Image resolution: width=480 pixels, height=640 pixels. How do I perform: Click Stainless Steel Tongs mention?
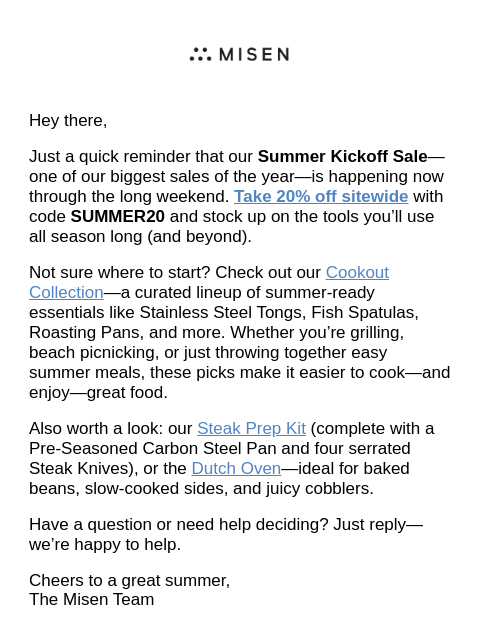pyautogui.click(x=222, y=312)
